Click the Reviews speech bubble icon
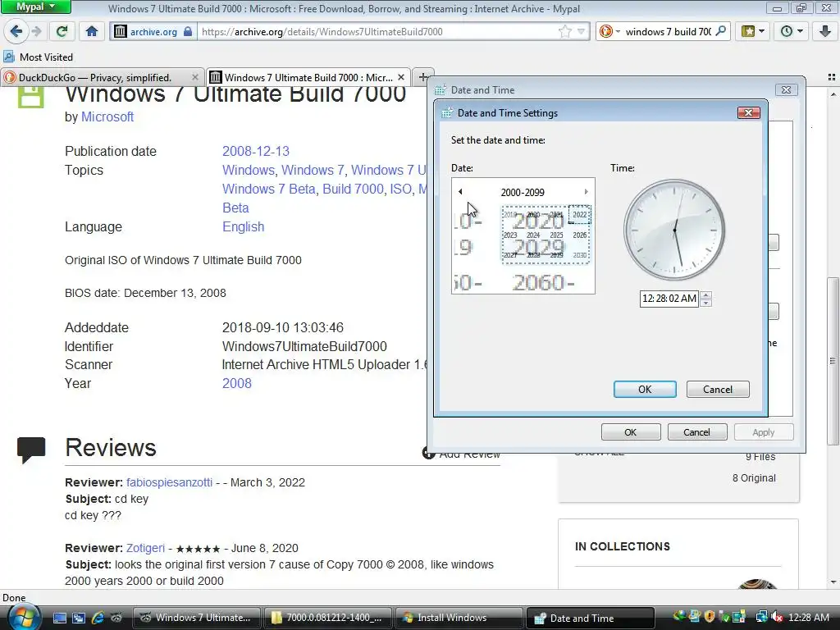 [31, 450]
